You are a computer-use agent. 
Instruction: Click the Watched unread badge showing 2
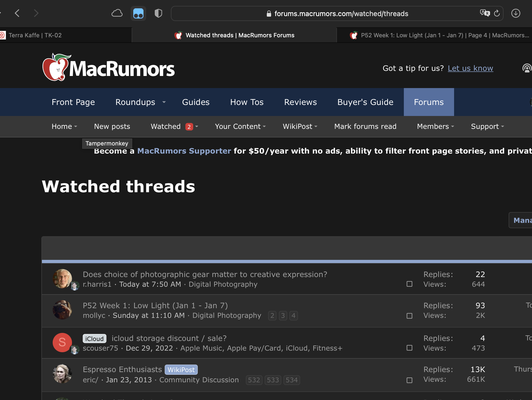tap(189, 127)
